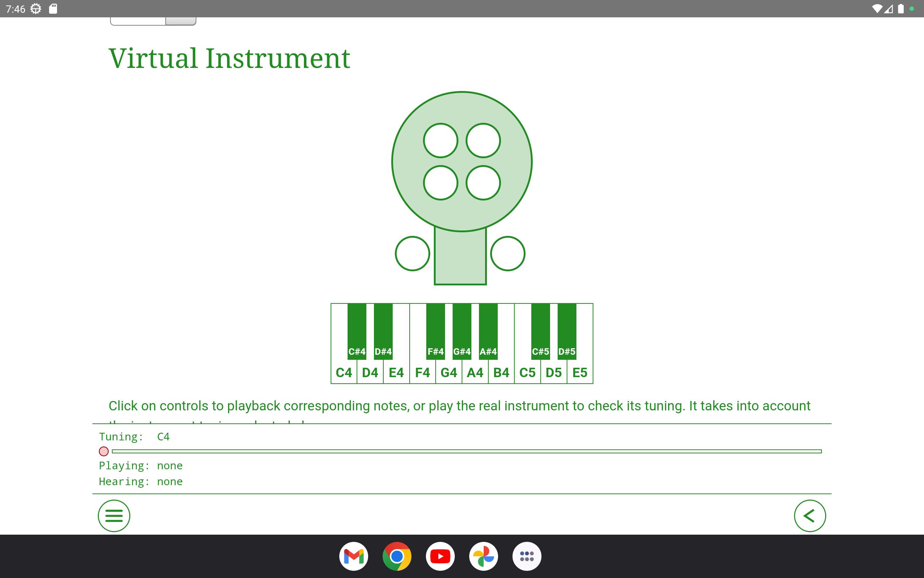Play the A4 white key
The height and width of the screenshot is (578, 924).
pos(475,372)
